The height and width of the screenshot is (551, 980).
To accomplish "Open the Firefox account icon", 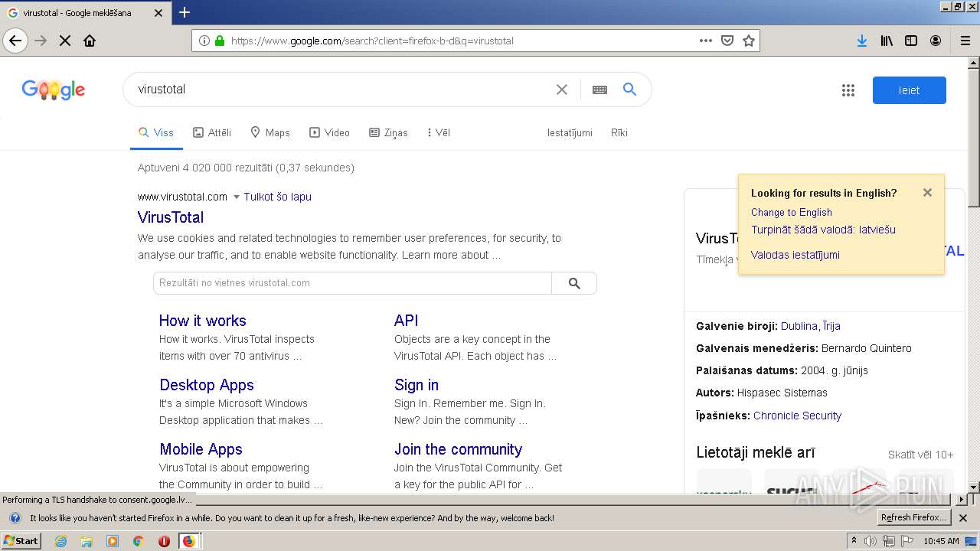I will pos(936,41).
